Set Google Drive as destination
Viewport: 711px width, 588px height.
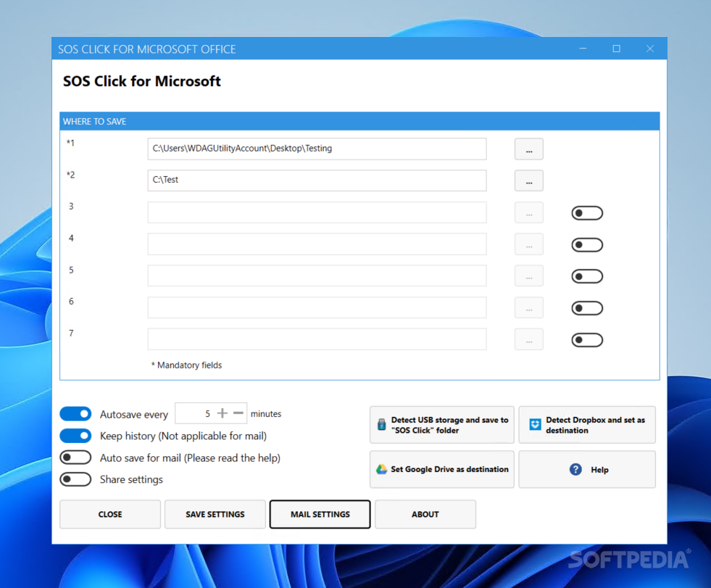tap(442, 469)
